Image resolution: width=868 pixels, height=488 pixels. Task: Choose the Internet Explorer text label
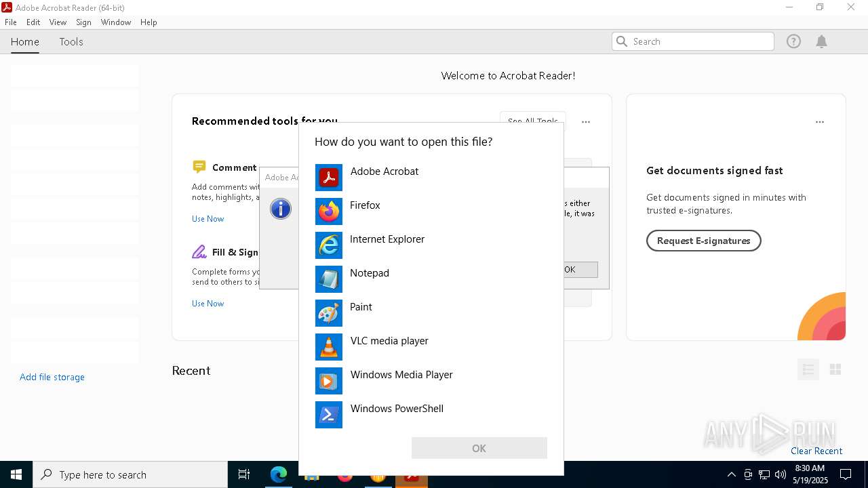pyautogui.click(x=387, y=239)
